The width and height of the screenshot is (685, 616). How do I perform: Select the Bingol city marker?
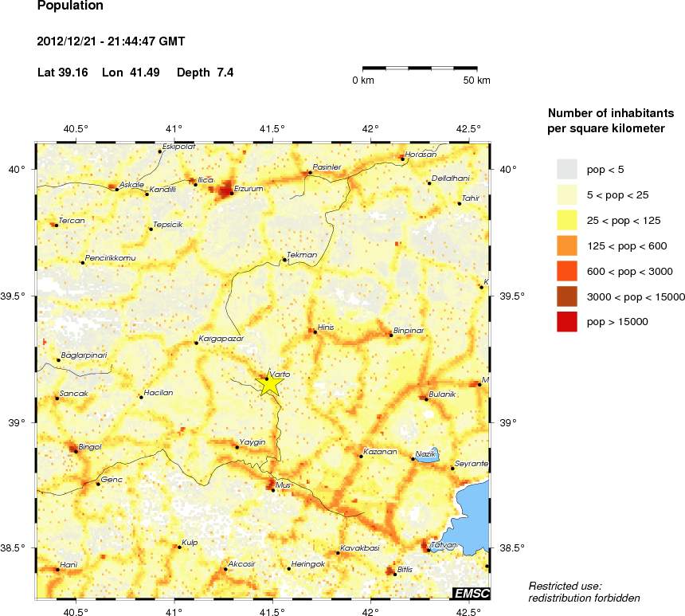pyautogui.click(x=76, y=451)
